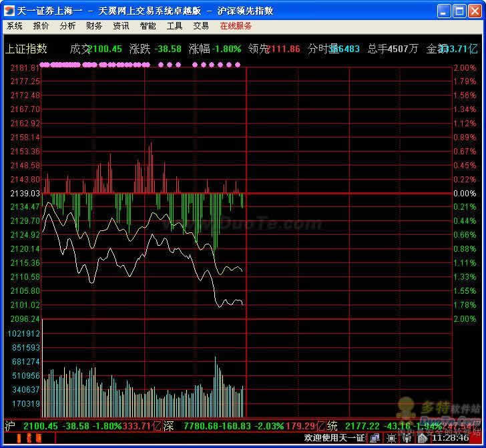Click the 2181.81 top price axis label
This screenshot has width=486, height=448.
tap(25, 67)
